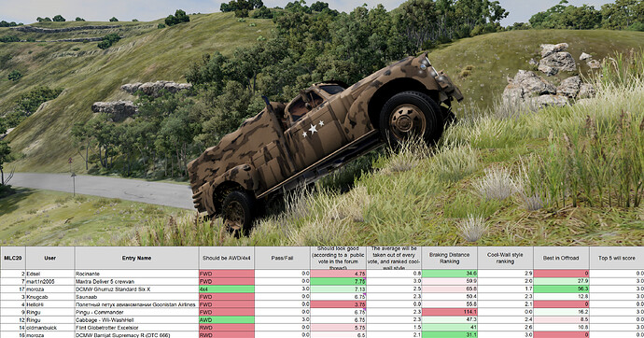Click entry Flint Globetrotter Excelsior

[x=136, y=328]
